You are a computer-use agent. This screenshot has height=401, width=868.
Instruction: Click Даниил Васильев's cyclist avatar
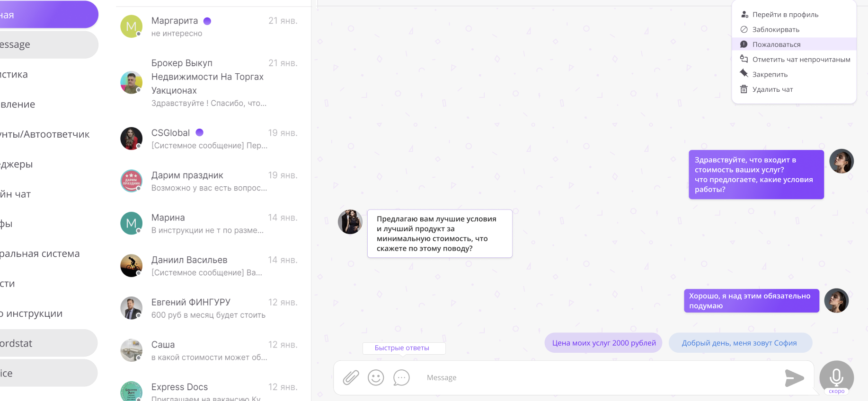coord(132,266)
